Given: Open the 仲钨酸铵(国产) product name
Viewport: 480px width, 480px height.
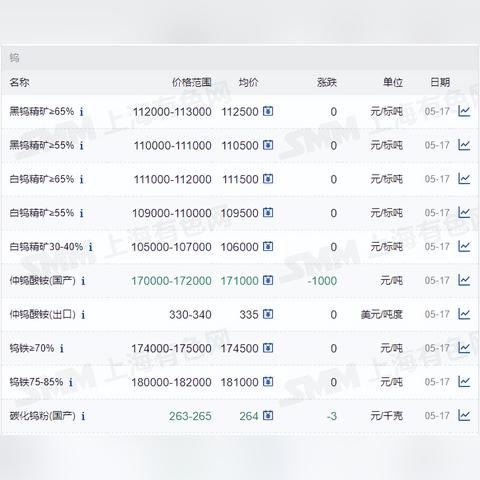Looking at the screenshot, I should [42, 281].
